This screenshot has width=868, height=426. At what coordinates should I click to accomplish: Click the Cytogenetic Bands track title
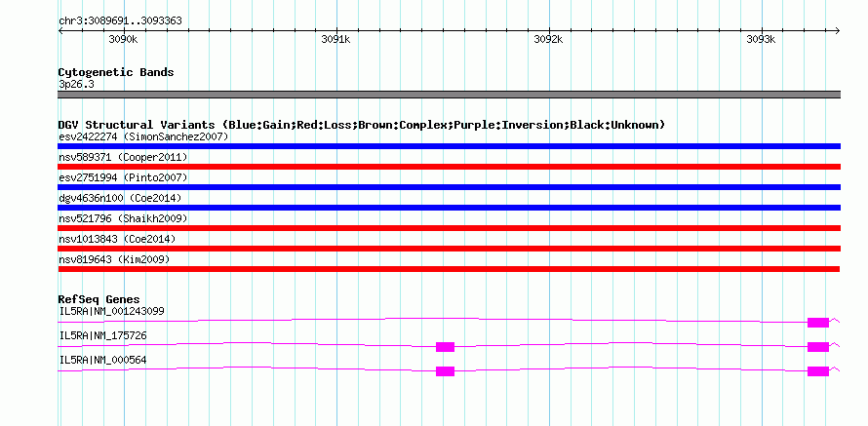pos(116,72)
